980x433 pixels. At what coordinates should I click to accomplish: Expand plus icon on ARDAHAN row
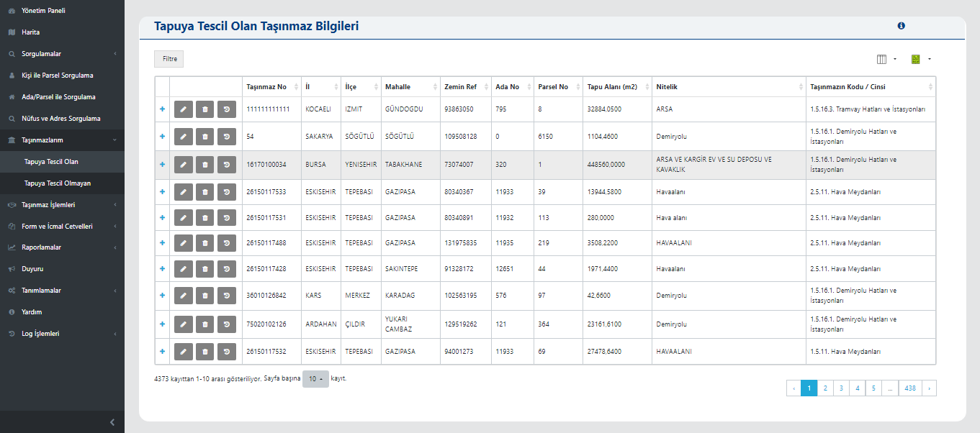point(162,324)
